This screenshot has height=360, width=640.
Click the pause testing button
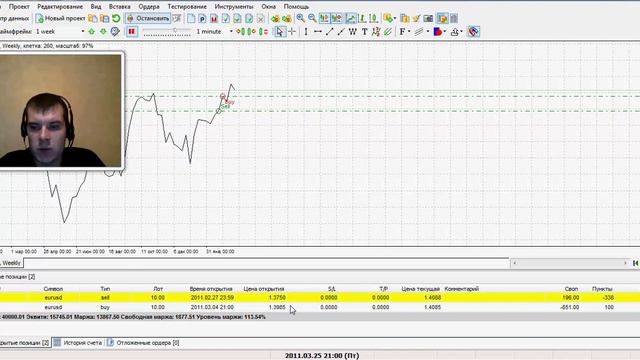[131, 31]
